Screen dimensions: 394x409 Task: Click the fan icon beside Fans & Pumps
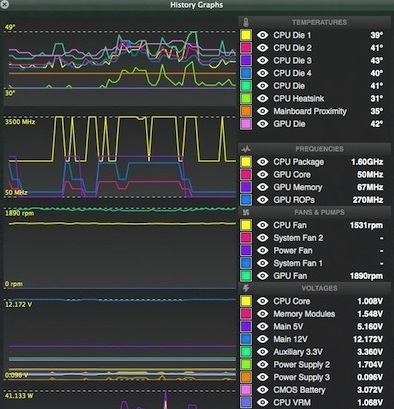coord(246,212)
